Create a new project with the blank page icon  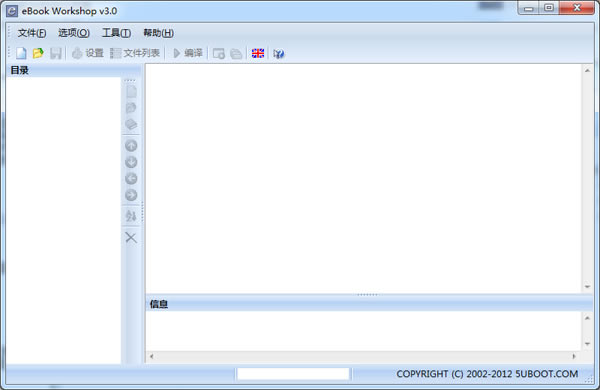click(x=21, y=53)
